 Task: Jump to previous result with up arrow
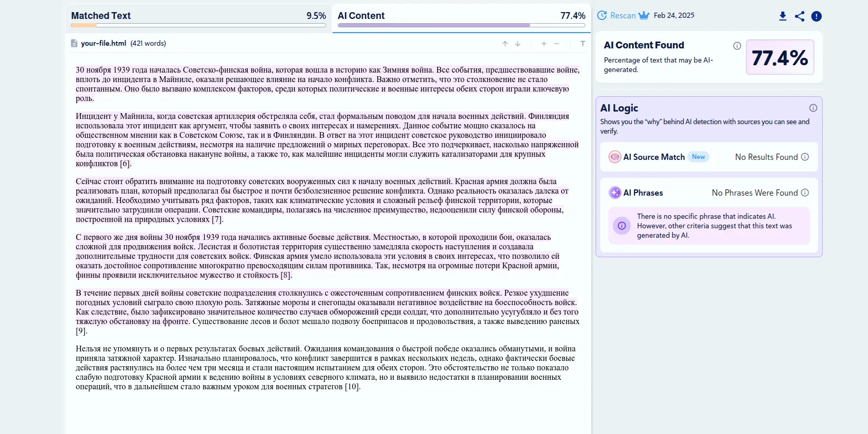(504, 44)
